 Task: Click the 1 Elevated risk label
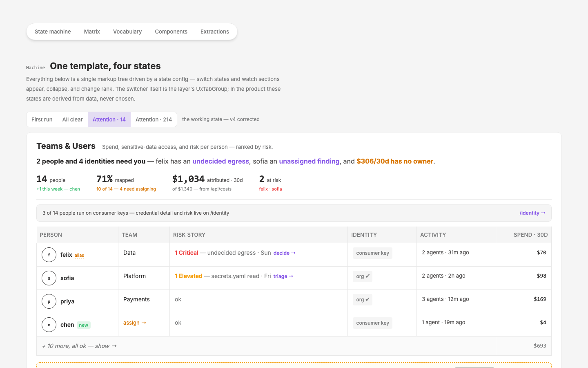(189, 276)
